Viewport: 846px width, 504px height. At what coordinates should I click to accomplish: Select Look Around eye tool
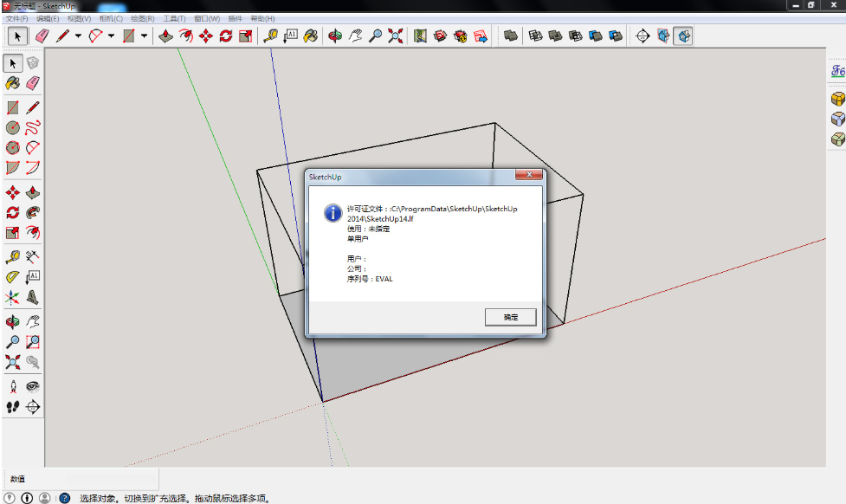point(33,386)
